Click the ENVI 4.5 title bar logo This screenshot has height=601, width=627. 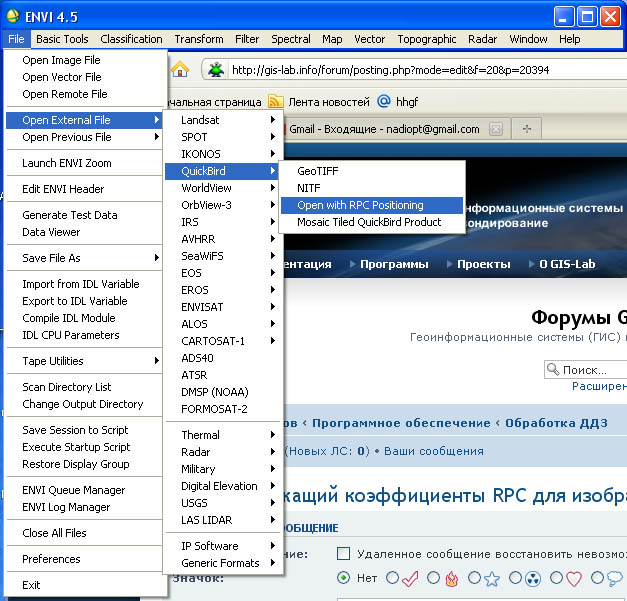click(x=13, y=16)
